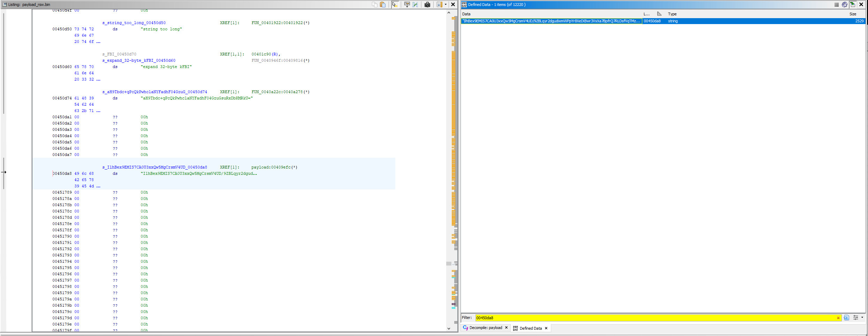The image size is (868, 336).
Task: Click XREF FUN_0040a22c:0040a278(*) reference
Action: (x=280, y=92)
